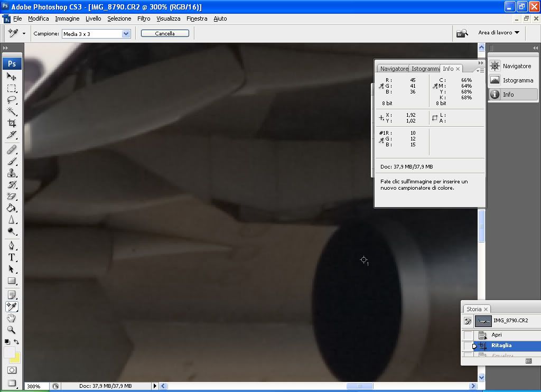541x392 pixels.
Task: Choose the Magic Wand tool
Action: point(12,111)
